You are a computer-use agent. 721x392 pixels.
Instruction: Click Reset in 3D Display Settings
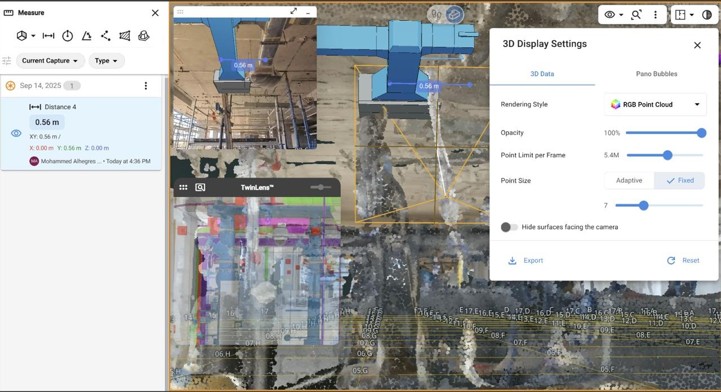683,261
